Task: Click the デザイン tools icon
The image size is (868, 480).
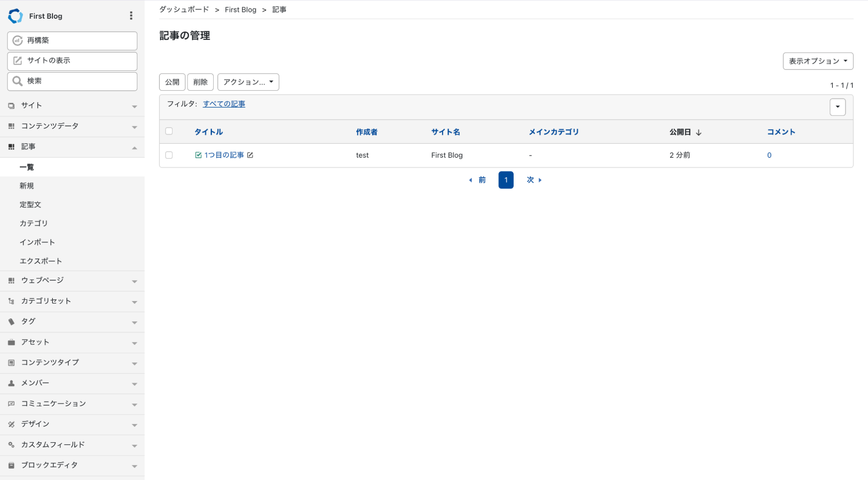Action: tap(11, 424)
